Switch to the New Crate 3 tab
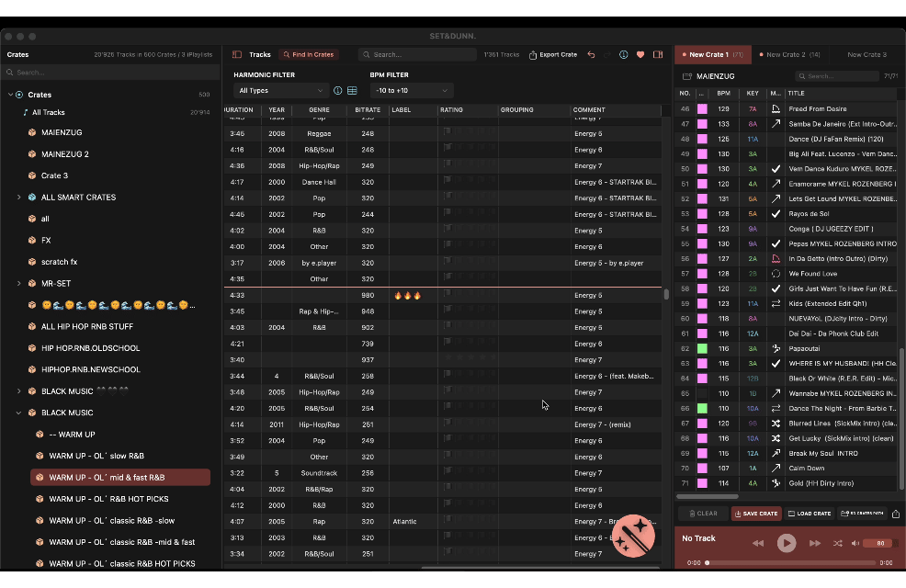This screenshot has height=588, width=906. [x=866, y=54]
